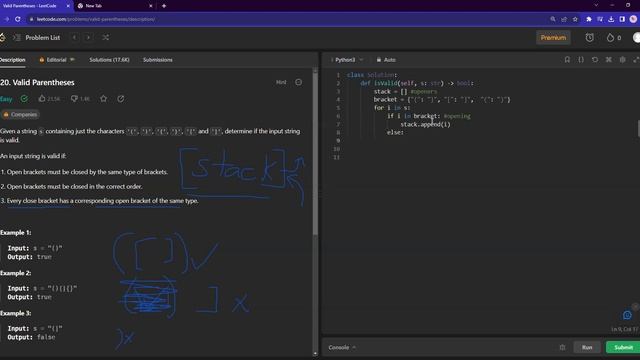Open the browser profile avatar

pos(633,19)
